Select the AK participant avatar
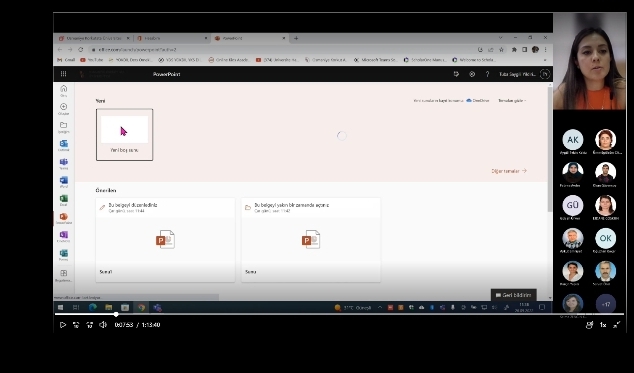 (573, 140)
